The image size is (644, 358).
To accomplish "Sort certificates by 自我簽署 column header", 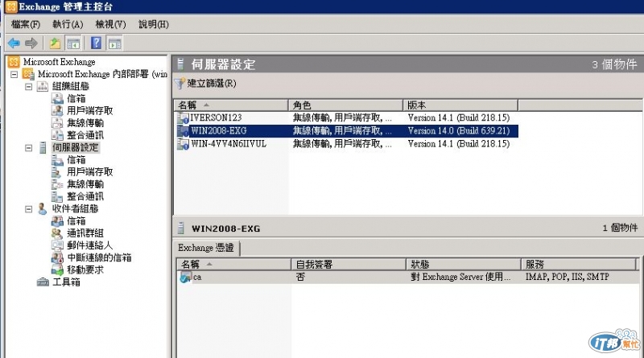I will pyautogui.click(x=349, y=265).
